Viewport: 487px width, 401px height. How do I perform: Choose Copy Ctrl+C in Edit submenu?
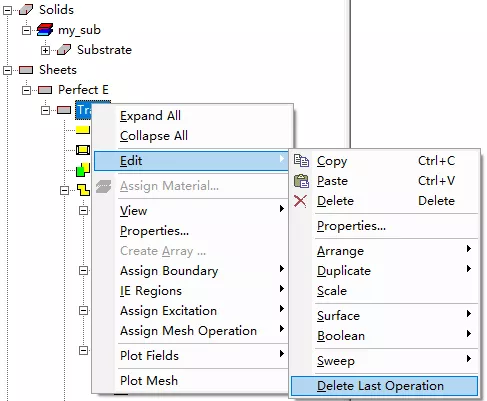(385, 161)
